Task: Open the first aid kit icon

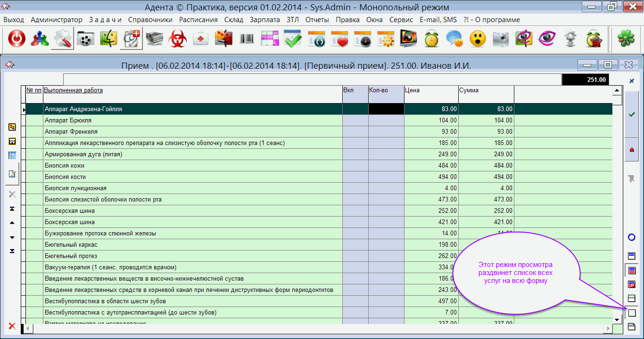Action: click(x=201, y=39)
